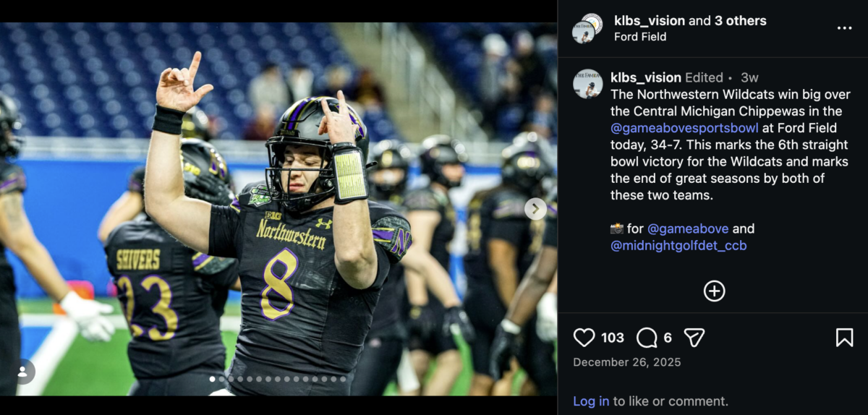Expand more comments with plus button

tap(714, 291)
